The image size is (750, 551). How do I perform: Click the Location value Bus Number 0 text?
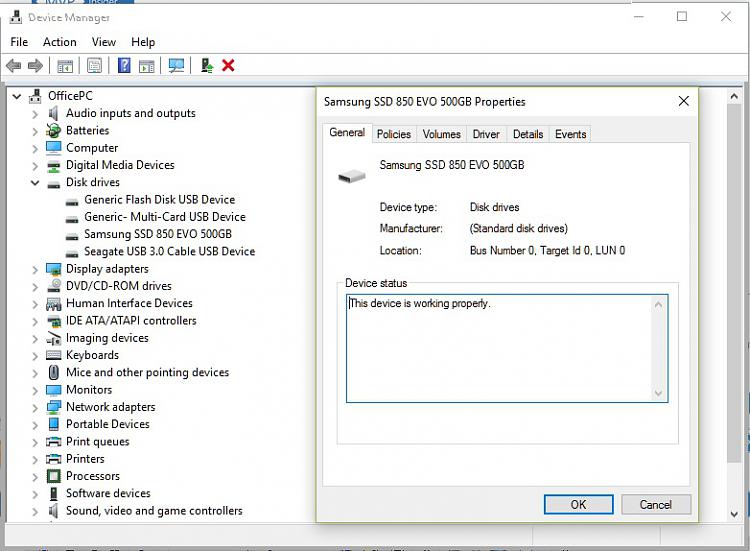[547, 250]
